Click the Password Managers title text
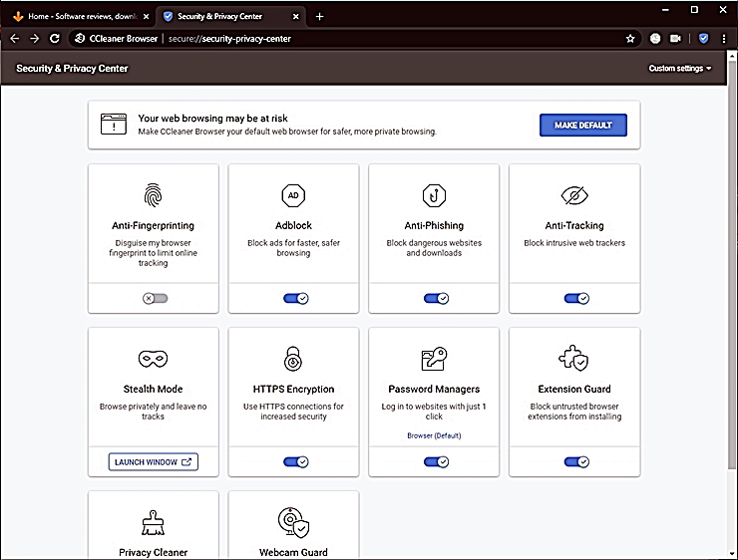This screenshot has width=738, height=560. pyautogui.click(x=434, y=389)
